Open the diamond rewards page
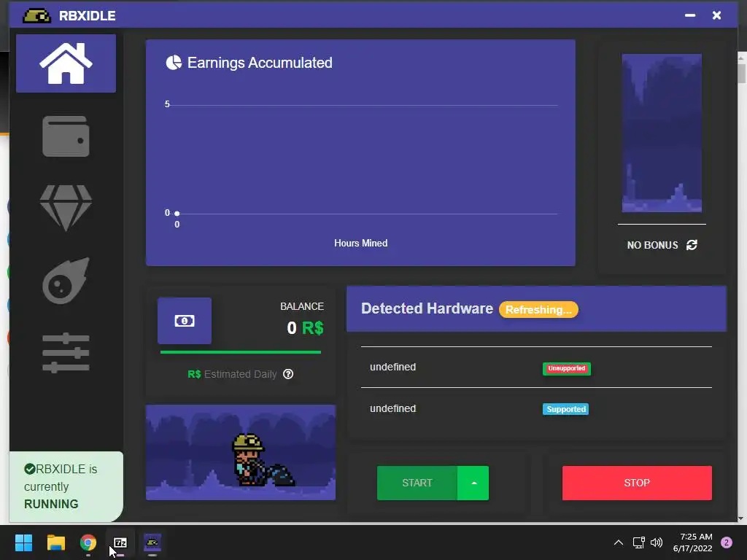Image resolution: width=747 pixels, height=560 pixels. [x=66, y=208]
